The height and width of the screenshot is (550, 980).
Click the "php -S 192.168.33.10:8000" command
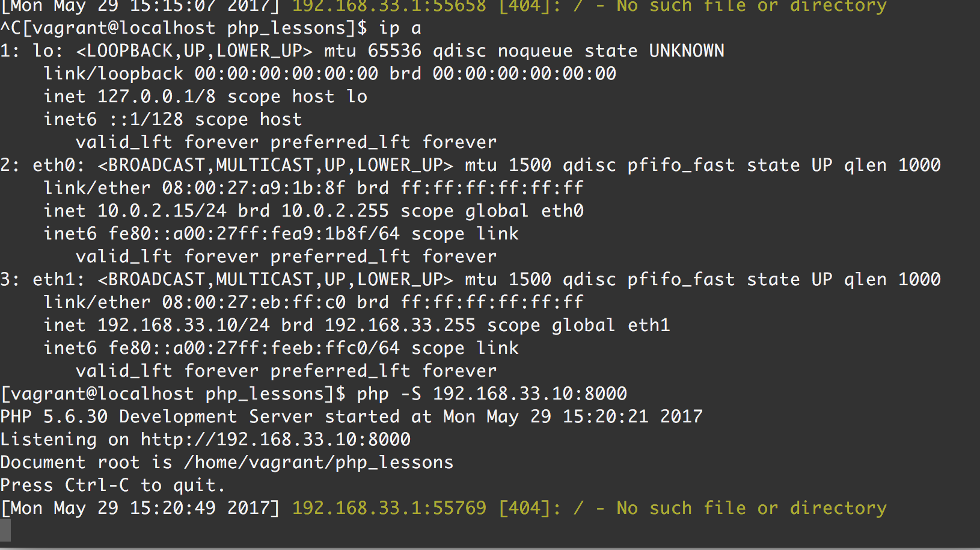tap(492, 394)
